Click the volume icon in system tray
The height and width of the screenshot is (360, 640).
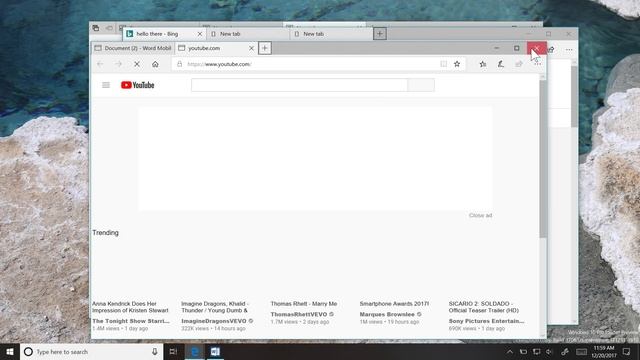(549, 352)
